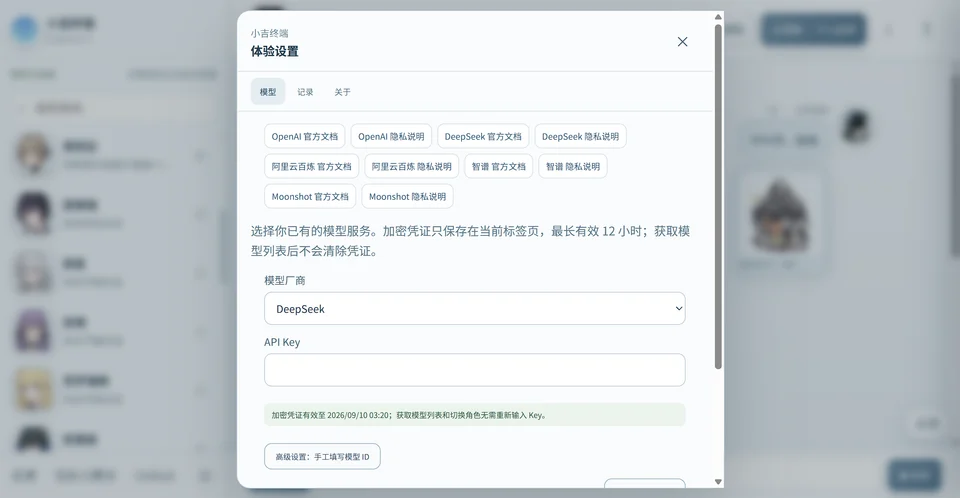
Task: Open Moonshot 隐私说明 link
Action: [407, 197]
